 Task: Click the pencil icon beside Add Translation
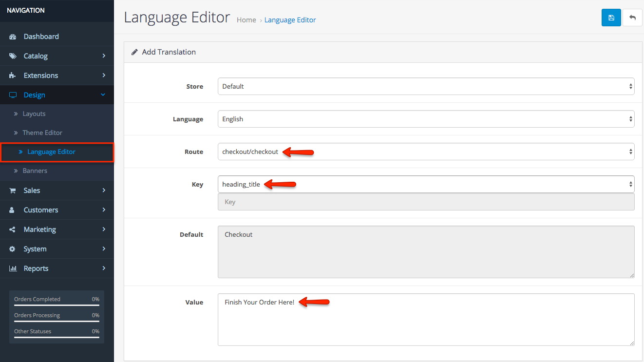[x=134, y=52]
